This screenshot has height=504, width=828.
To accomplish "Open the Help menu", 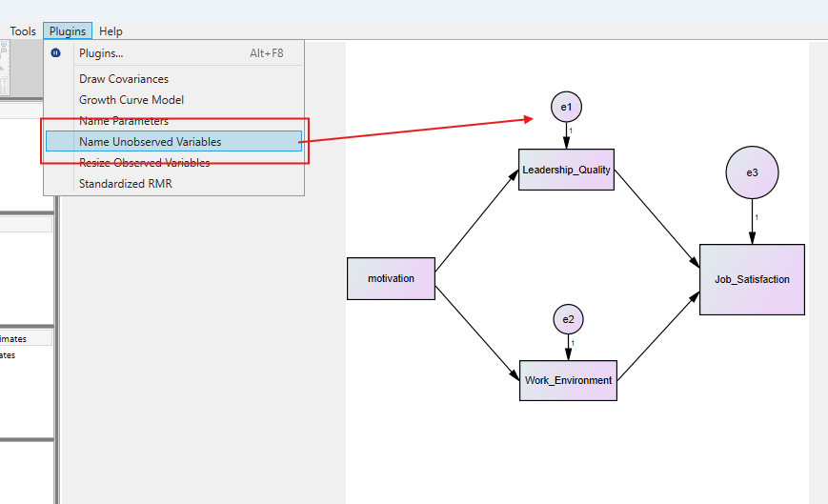I will 111,31.
